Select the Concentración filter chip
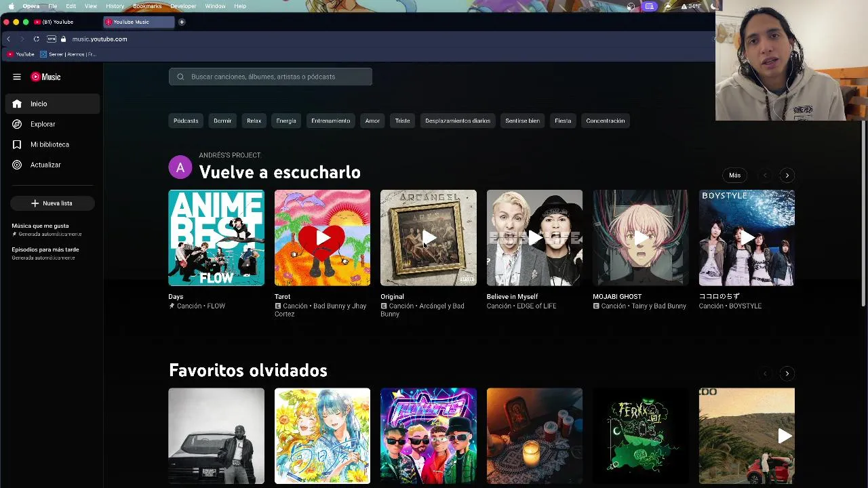The image size is (868, 488). (x=606, y=121)
